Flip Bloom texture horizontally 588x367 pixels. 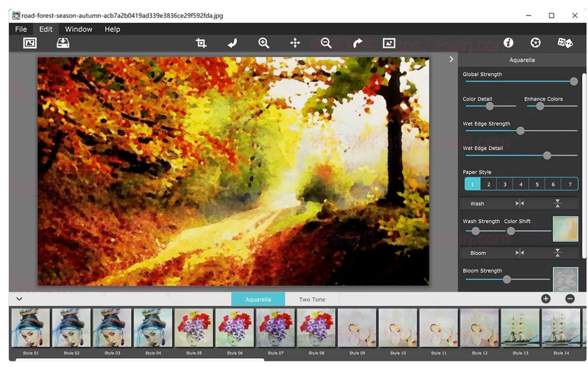pyautogui.click(x=520, y=253)
